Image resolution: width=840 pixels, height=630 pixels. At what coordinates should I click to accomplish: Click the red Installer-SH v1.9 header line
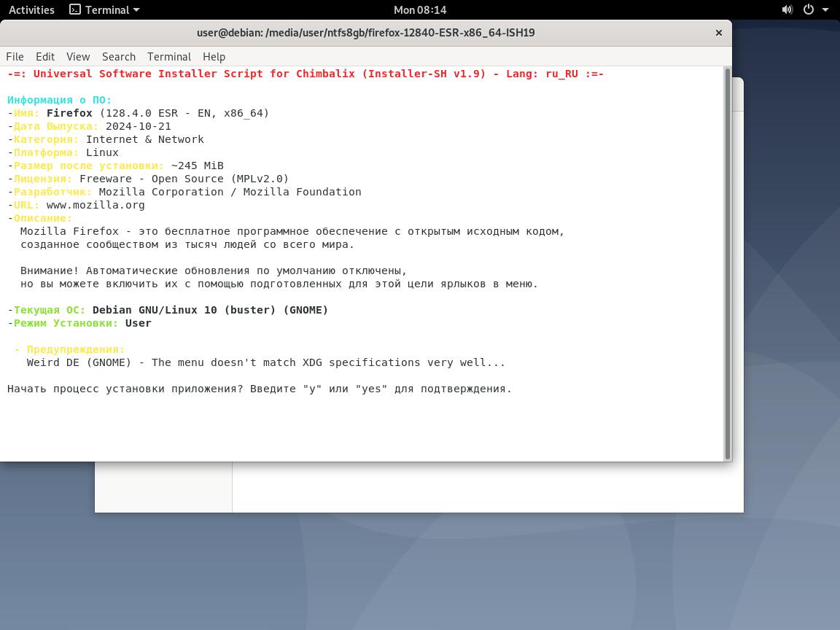306,74
